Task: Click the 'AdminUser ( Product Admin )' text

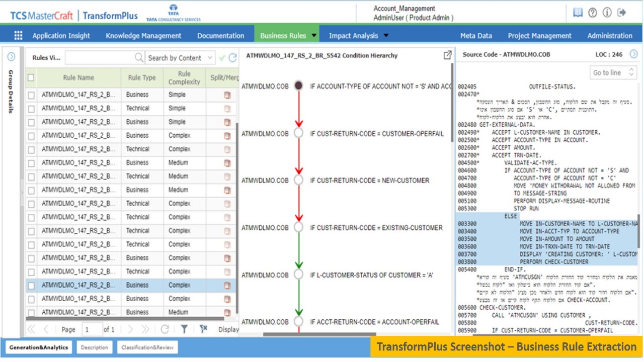Action: (x=414, y=18)
